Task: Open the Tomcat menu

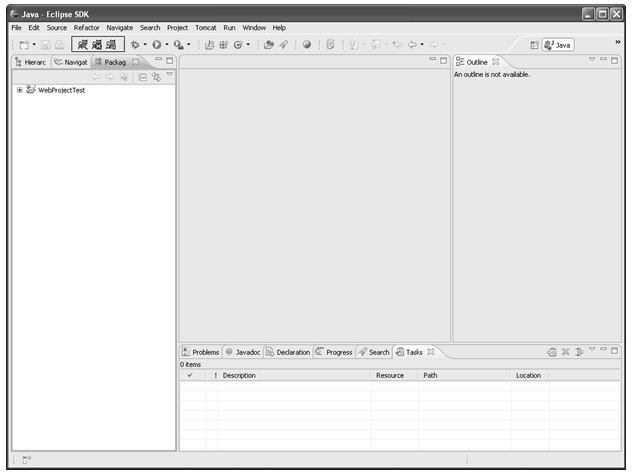Action: click(x=206, y=28)
